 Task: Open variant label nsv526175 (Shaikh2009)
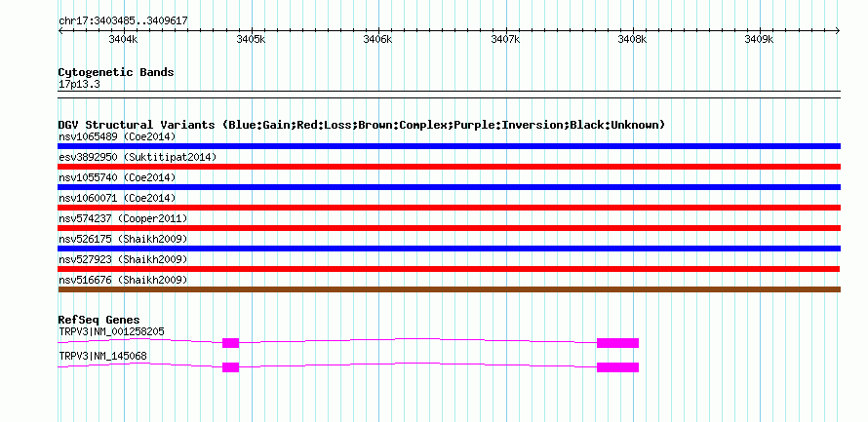(x=124, y=239)
